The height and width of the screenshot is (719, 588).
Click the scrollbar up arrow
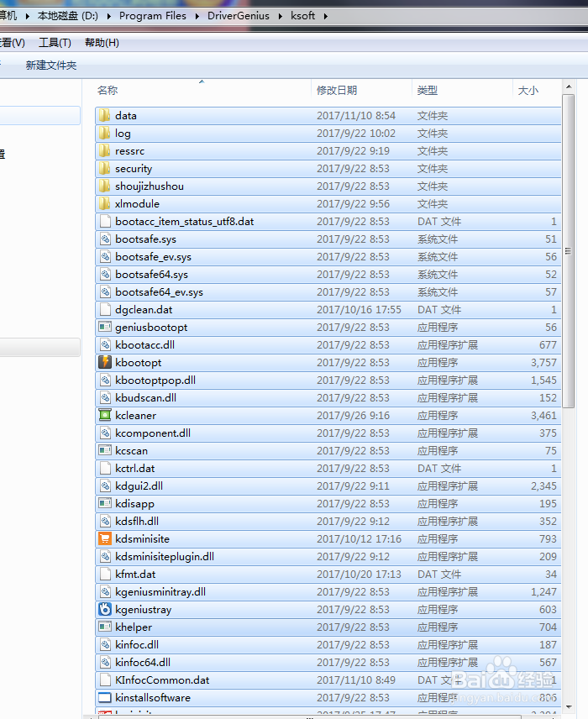pos(569,87)
